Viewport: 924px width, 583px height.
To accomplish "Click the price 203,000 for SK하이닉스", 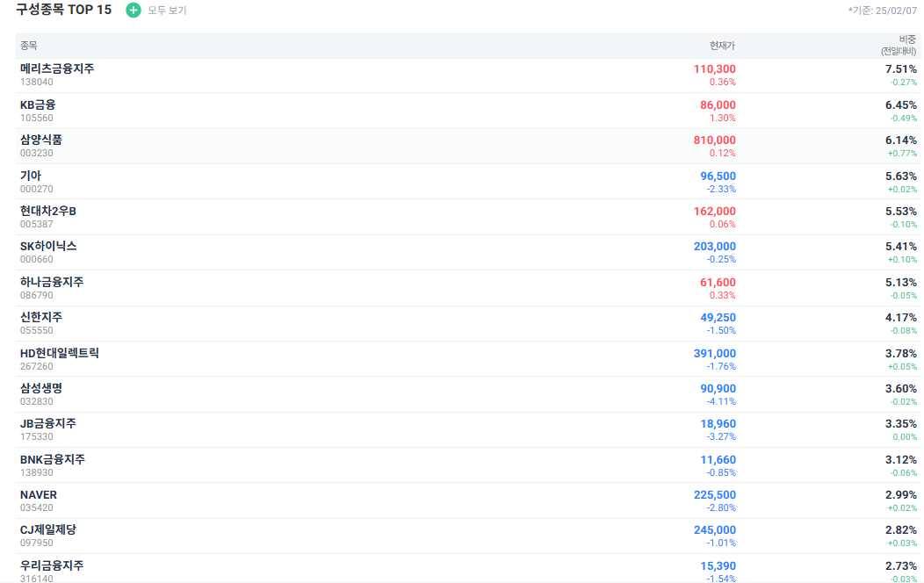I will (714, 246).
